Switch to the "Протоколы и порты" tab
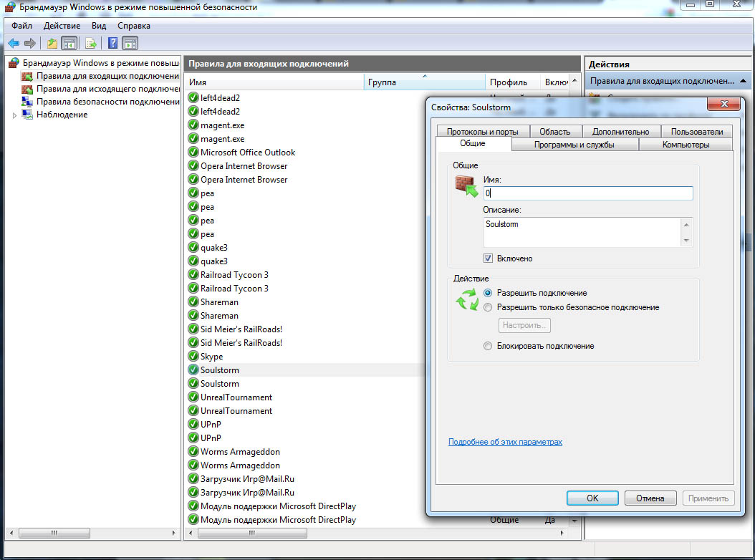 482,131
